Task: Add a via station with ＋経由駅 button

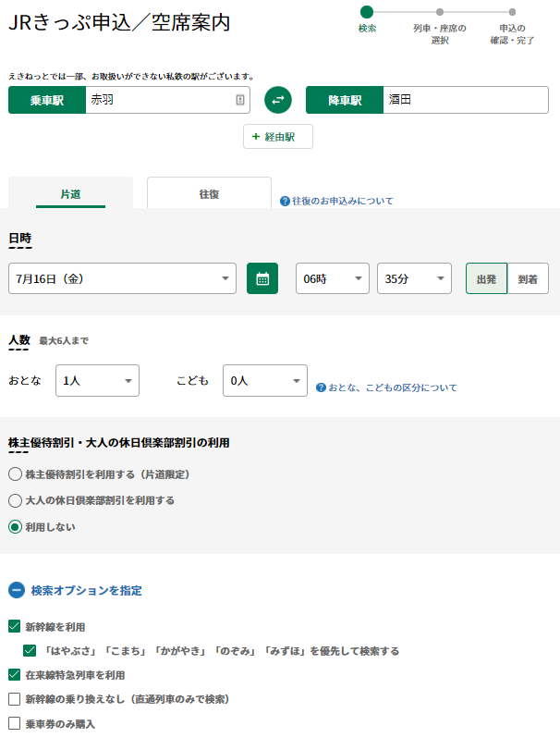Action: pyautogui.click(x=278, y=137)
